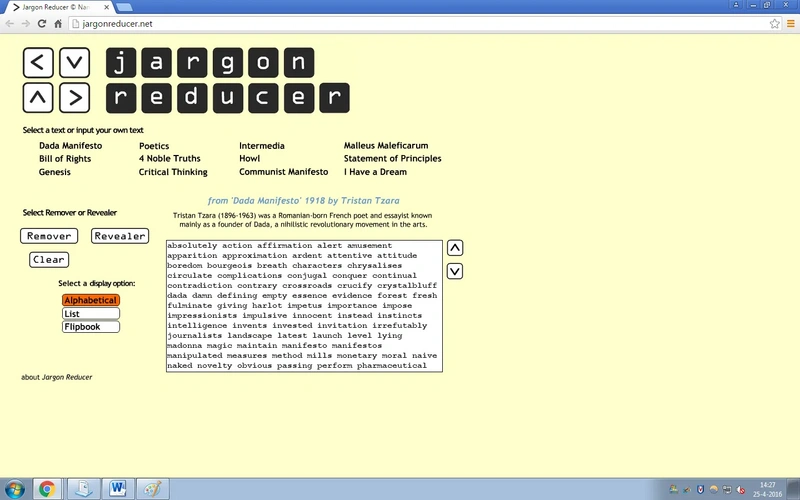Click the Clear button
The image size is (800, 500).
point(49,259)
